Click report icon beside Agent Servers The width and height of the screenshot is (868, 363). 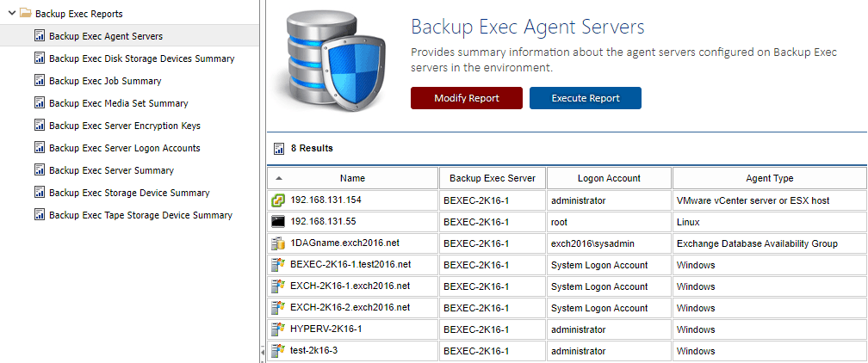click(x=40, y=36)
